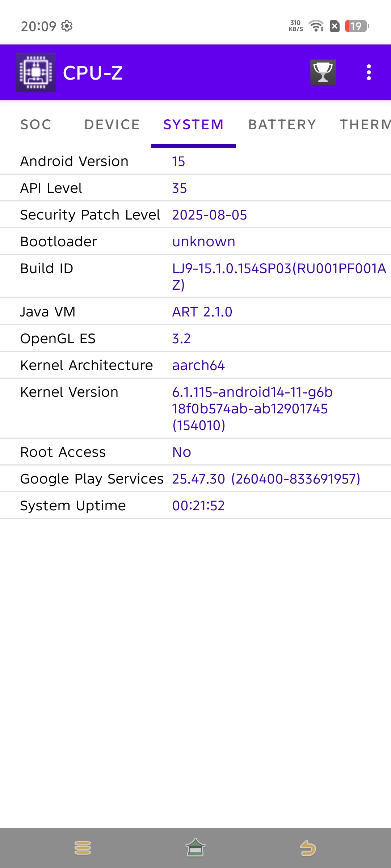
Task: Select the Security Patch Level row
Action: pyautogui.click(x=195, y=215)
